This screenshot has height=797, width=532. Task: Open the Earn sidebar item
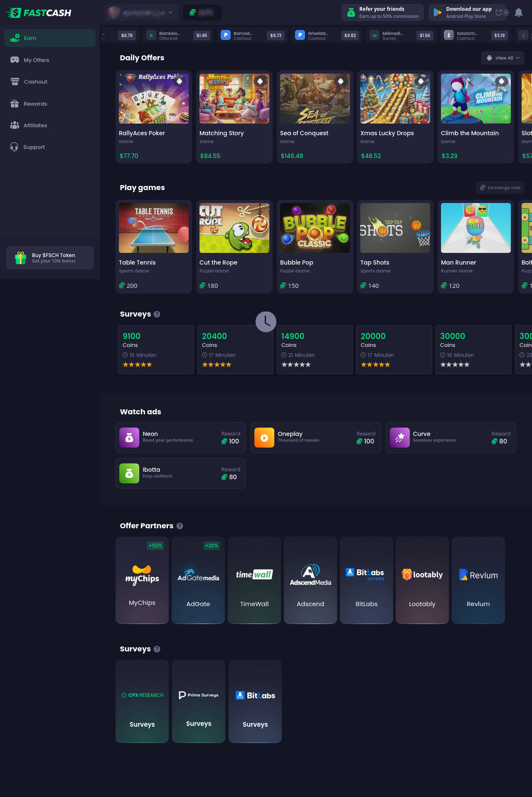(x=50, y=38)
